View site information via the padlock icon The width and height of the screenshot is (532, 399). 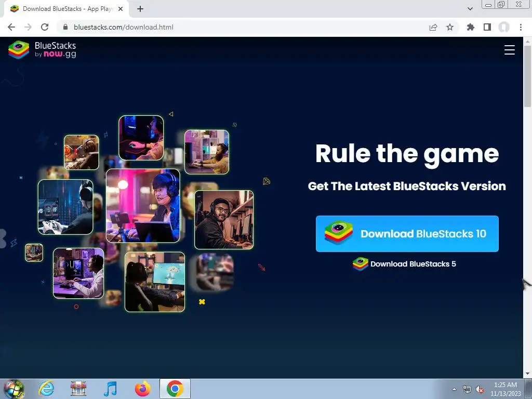(x=65, y=27)
